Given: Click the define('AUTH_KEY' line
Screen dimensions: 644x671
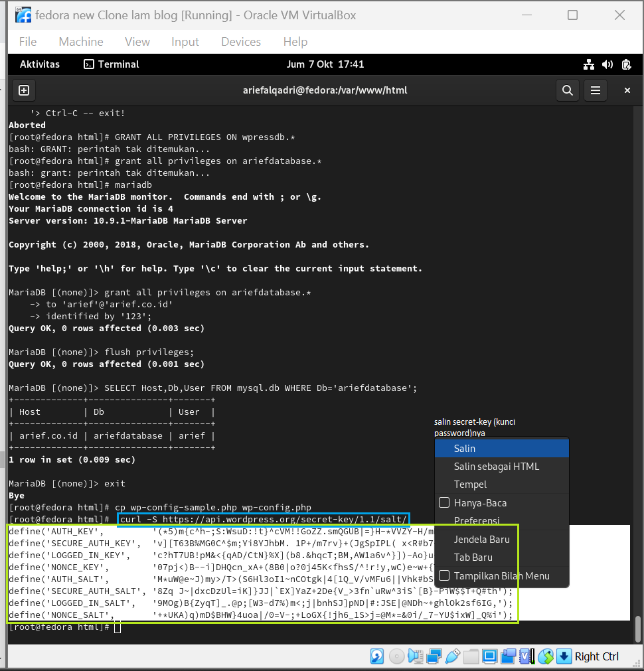Looking at the screenshot, I should 221,531.
